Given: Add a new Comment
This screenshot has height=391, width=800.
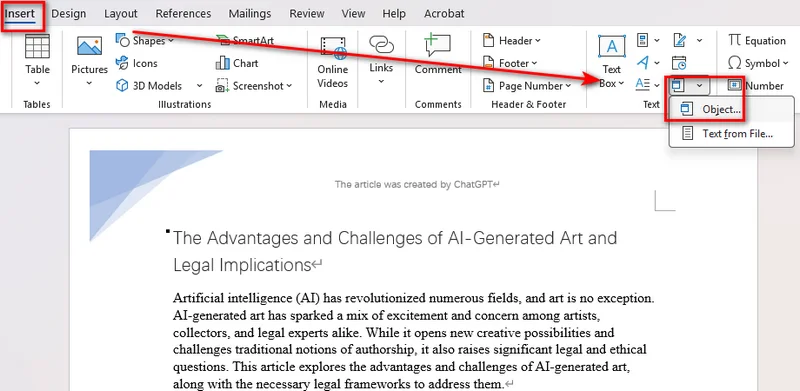Looking at the screenshot, I should click(438, 55).
